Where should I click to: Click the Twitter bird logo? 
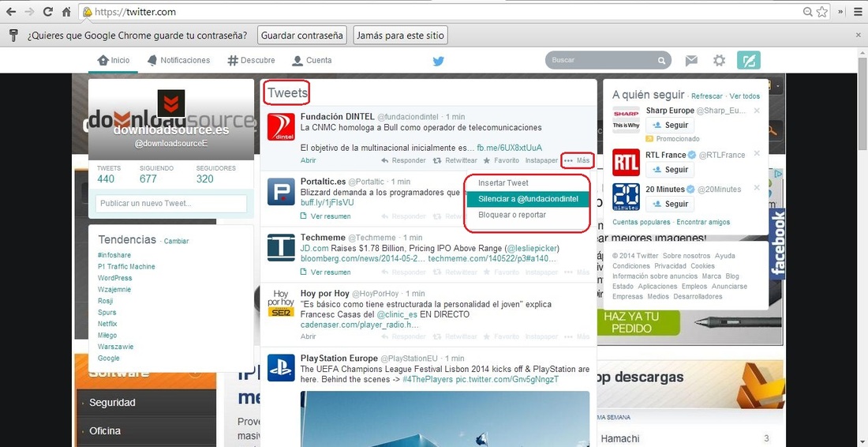(439, 60)
